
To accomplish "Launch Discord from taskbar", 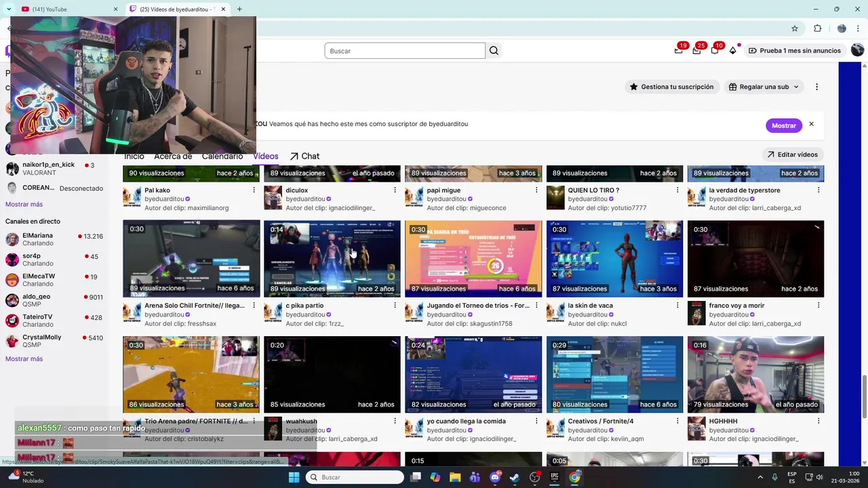I will point(495,477).
